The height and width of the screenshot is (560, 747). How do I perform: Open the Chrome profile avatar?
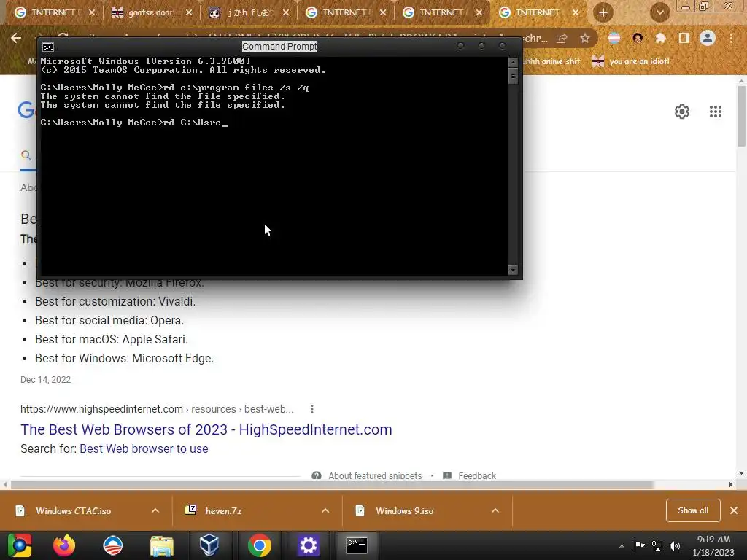click(x=708, y=38)
